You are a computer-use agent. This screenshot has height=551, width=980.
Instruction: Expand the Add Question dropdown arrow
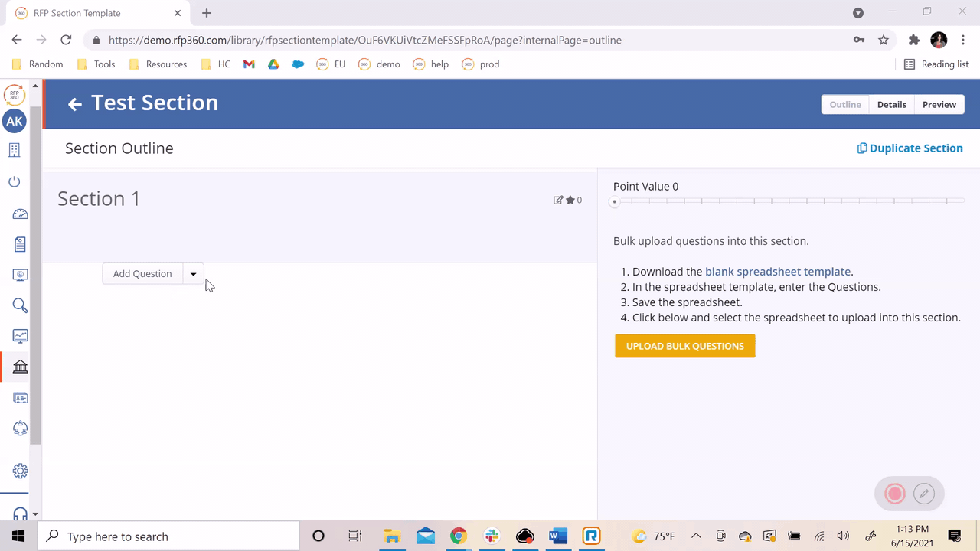(x=193, y=274)
